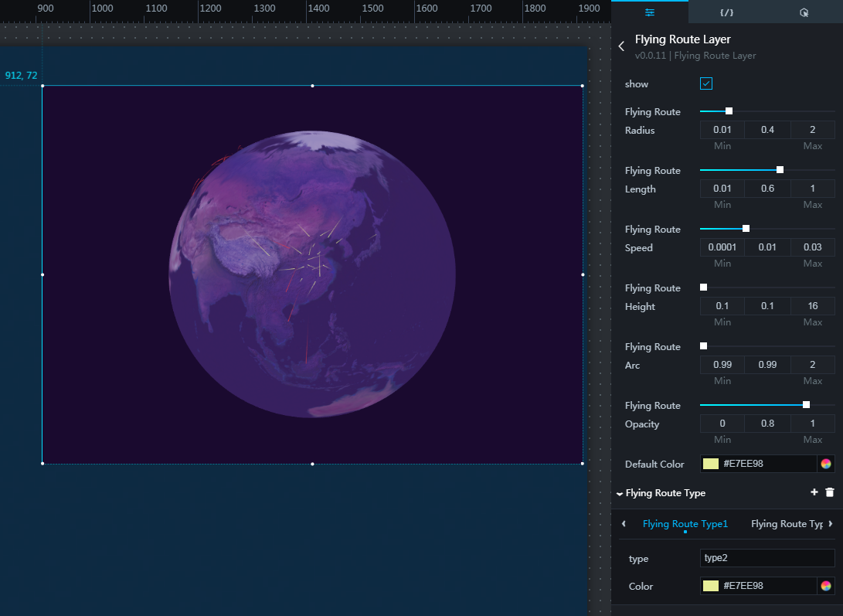This screenshot has height=616, width=843.
Task: Edit the Height Max value 16
Action: [812, 305]
